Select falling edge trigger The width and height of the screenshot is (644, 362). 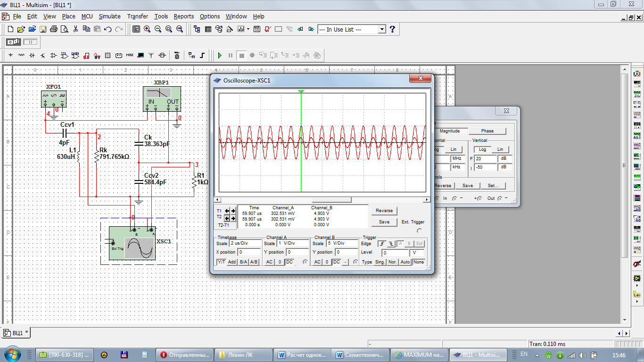391,244
